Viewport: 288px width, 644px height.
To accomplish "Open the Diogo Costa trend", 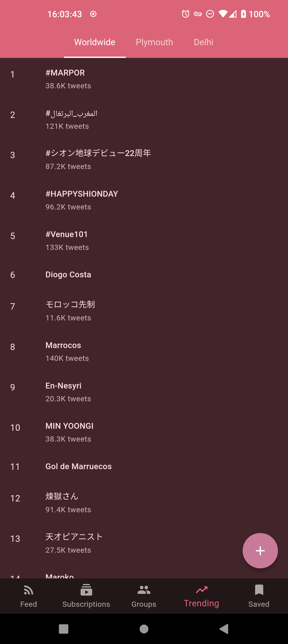I will click(68, 275).
